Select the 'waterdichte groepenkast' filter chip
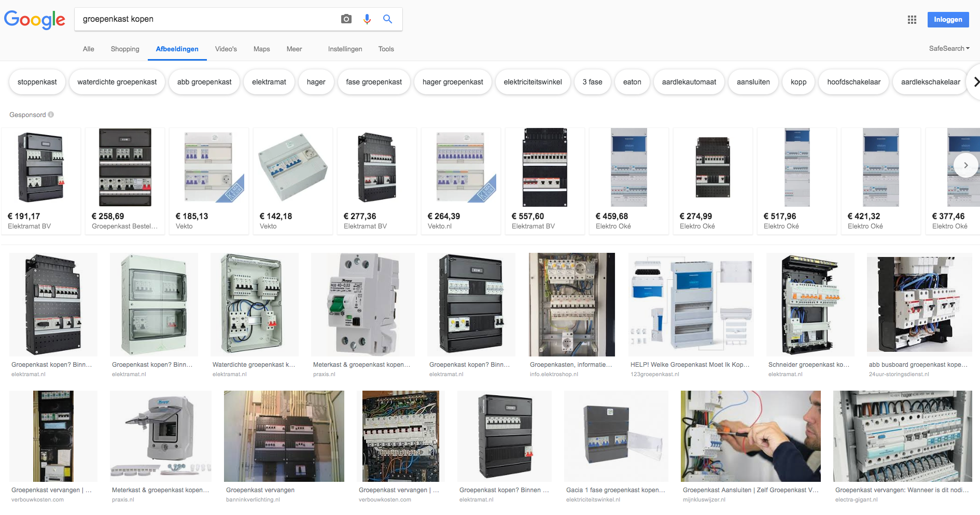The width and height of the screenshot is (980, 515). 117,82
